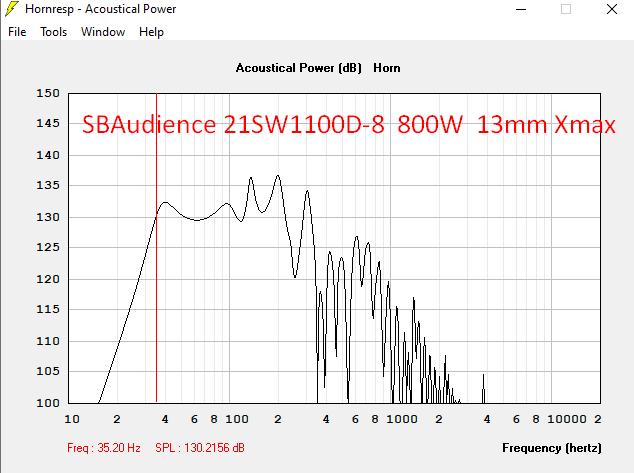The image size is (634, 473).
Task: Click the red frequency marker line
Action: pos(156,248)
